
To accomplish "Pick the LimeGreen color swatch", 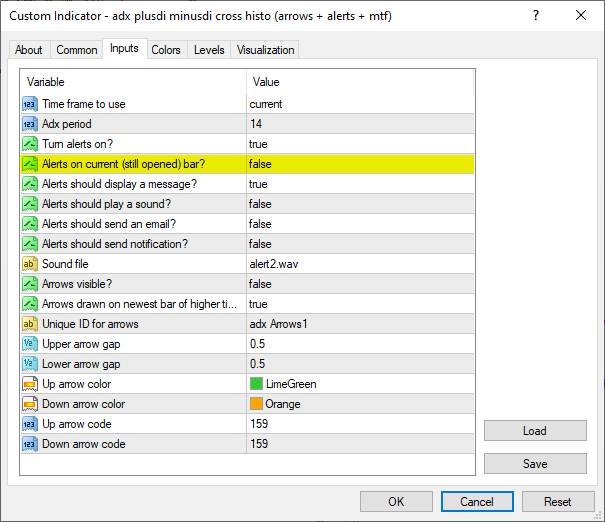I will (257, 384).
